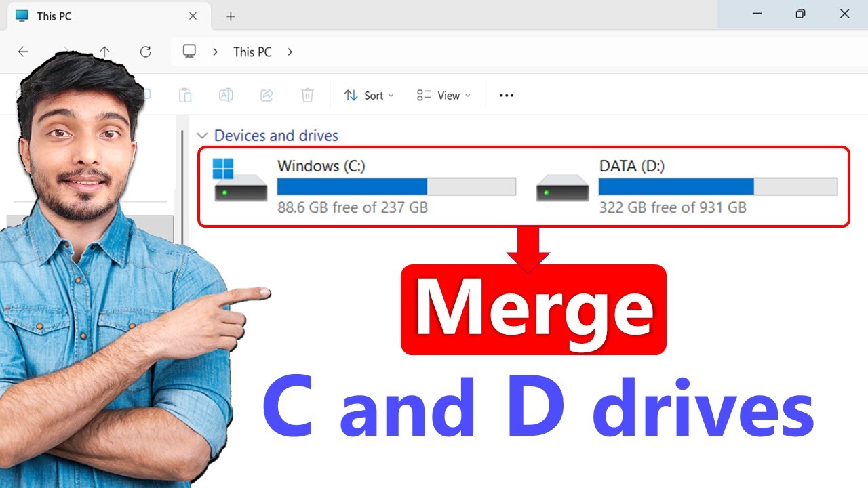868x488 pixels.
Task: Click the 88.6 GB free of 237 GB text
Action: pyautogui.click(x=353, y=207)
